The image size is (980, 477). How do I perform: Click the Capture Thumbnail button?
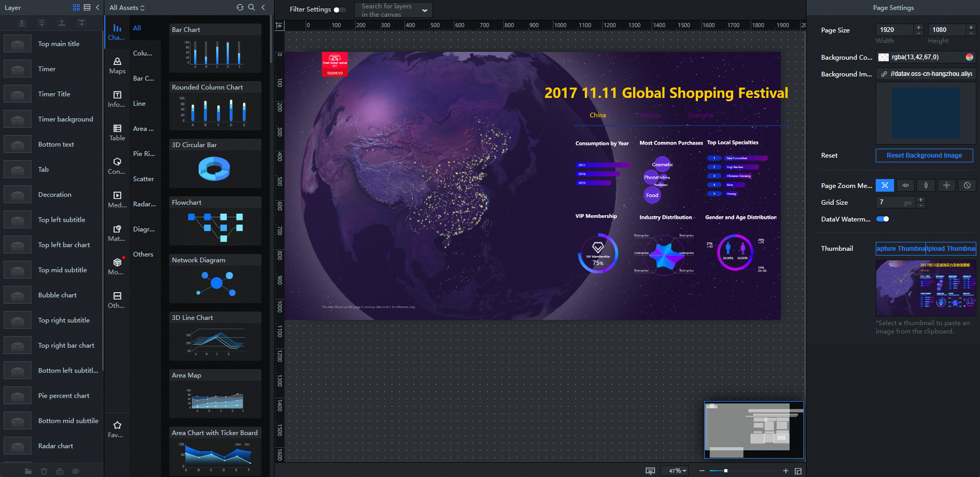[901, 249]
